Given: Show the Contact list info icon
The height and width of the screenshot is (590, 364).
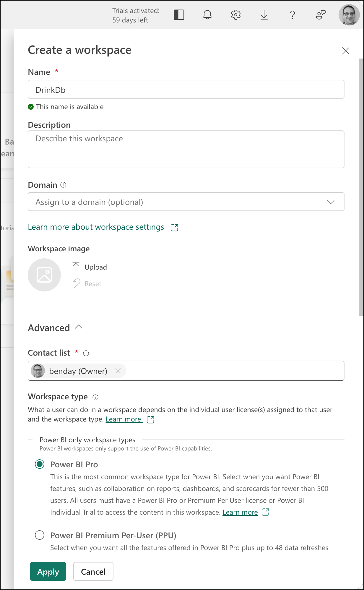Looking at the screenshot, I should coord(86,353).
